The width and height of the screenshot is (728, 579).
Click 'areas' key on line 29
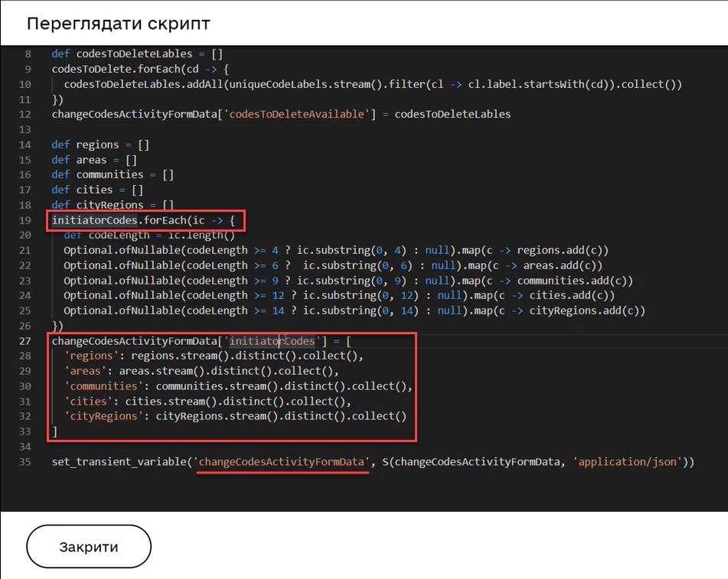86,371
